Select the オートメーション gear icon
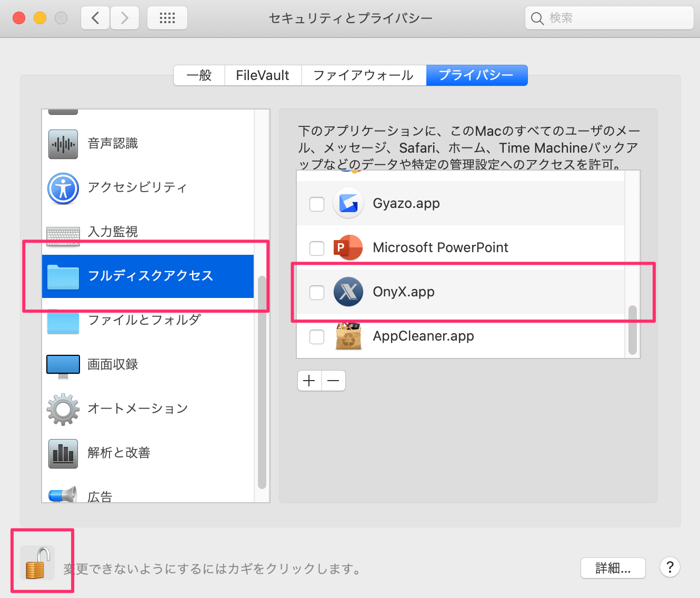Viewport: 700px width, 598px height. pos(63,409)
